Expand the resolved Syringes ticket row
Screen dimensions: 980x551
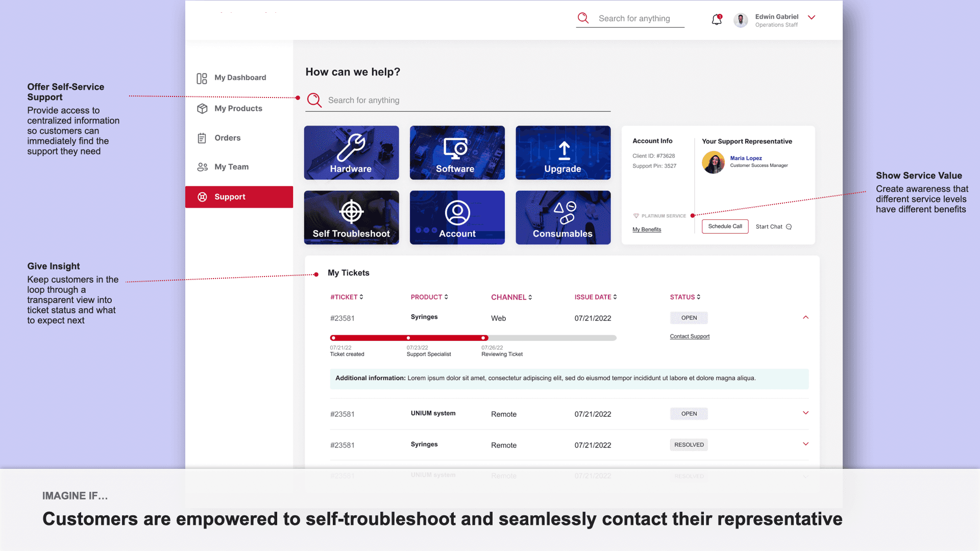[x=805, y=444]
